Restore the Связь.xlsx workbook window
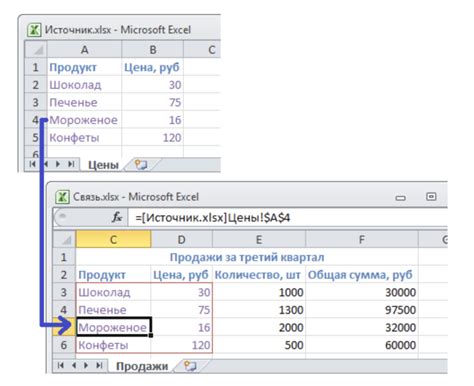The image size is (474, 386). [431, 197]
